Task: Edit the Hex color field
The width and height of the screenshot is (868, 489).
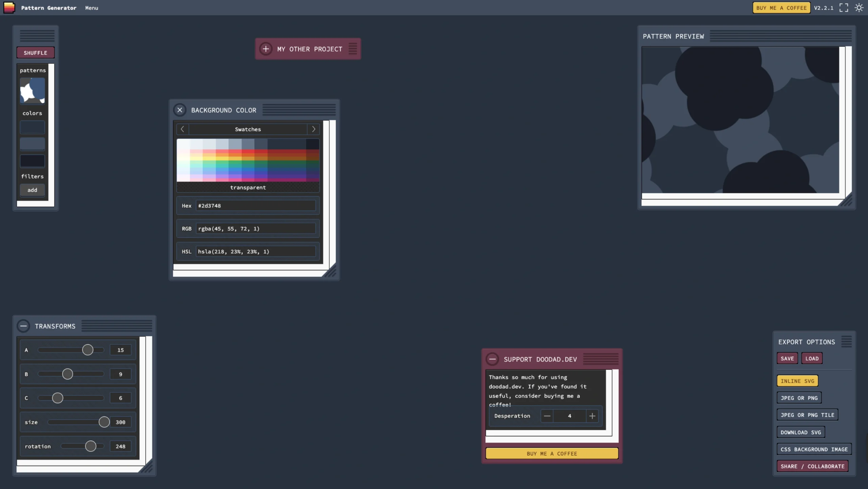Action: [256, 206]
